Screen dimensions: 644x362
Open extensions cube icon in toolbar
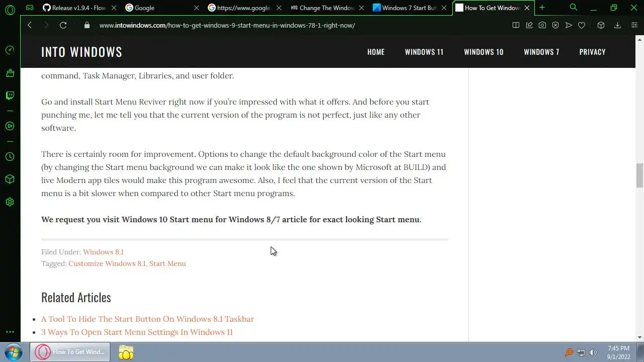[601, 25]
